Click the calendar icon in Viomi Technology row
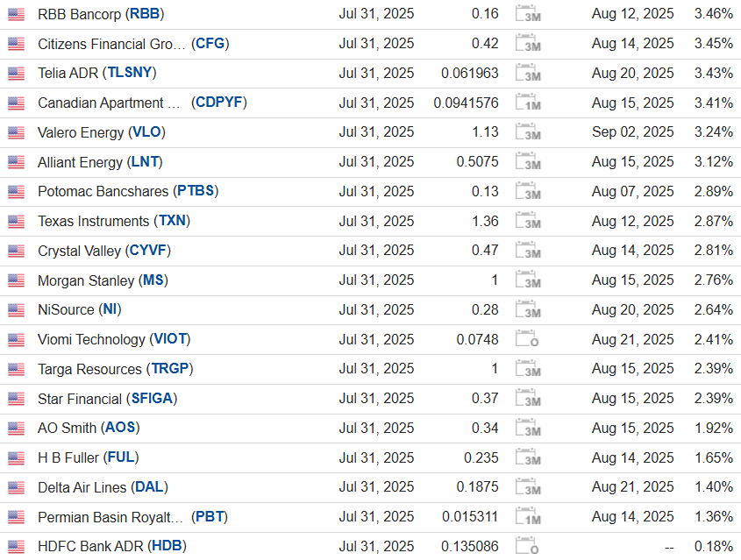Image resolution: width=741 pixels, height=560 pixels. (x=527, y=339)
